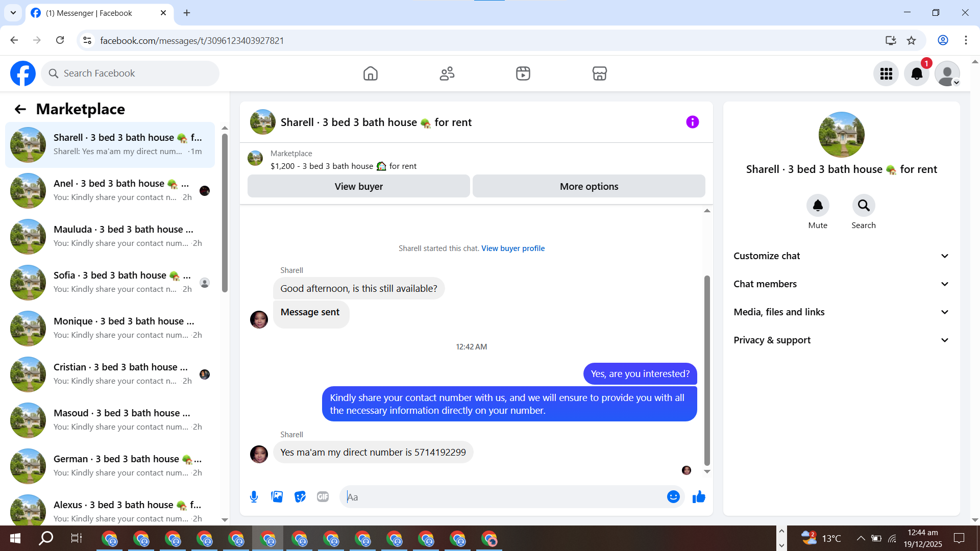Expand Customize chat section
Image resolution: width=980 pixels, height=551 pixels.
[841, 256]
